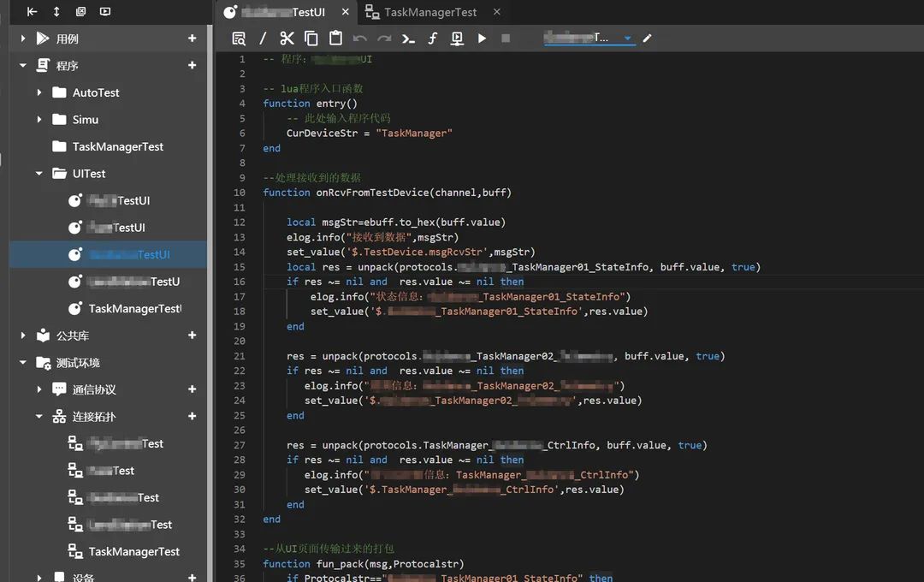Image resolution: width=924 pixels, height=582 pixels.
Task: Close the TaskManagerTest tab
Action: coord(497,12)
